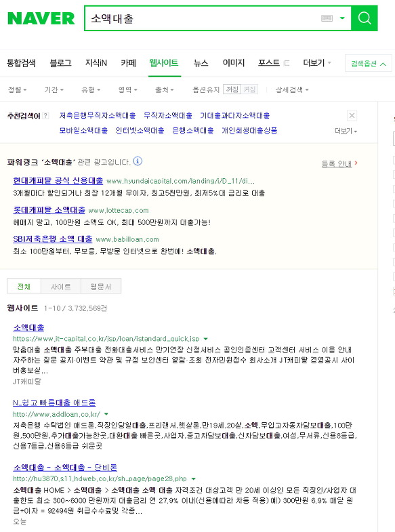The image size is (395, 532).
Task: Collapse the 검색옵션 panel
Action: coord(368,64)
